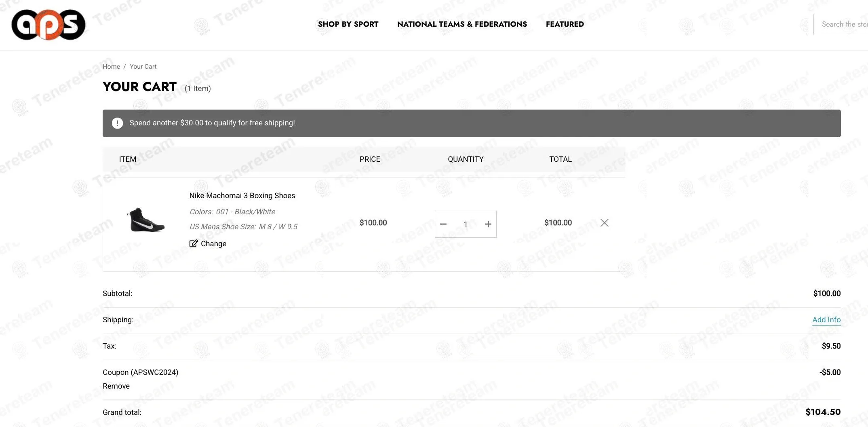Click the APS logo in the header

pos(48,25)
